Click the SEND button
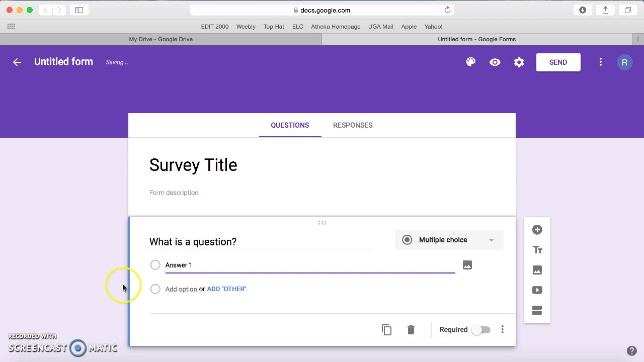The width and height of the screenshot is (644, 362). click(x=558, y=62)
